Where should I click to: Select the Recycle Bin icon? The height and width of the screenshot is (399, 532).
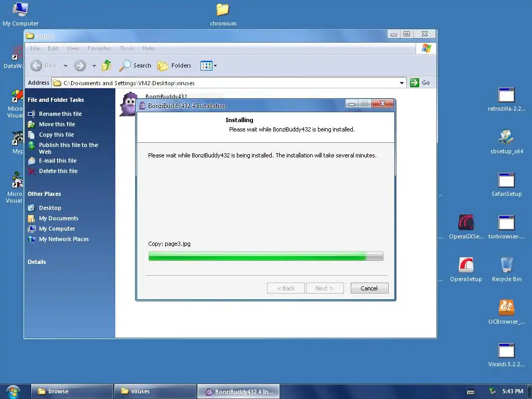[x=507, y=270]
